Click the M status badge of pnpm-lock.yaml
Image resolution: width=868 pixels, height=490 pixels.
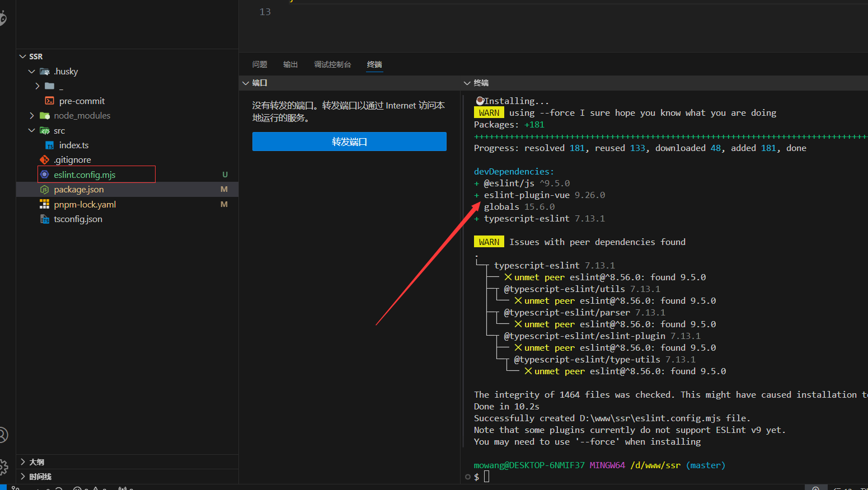[224, 204]
